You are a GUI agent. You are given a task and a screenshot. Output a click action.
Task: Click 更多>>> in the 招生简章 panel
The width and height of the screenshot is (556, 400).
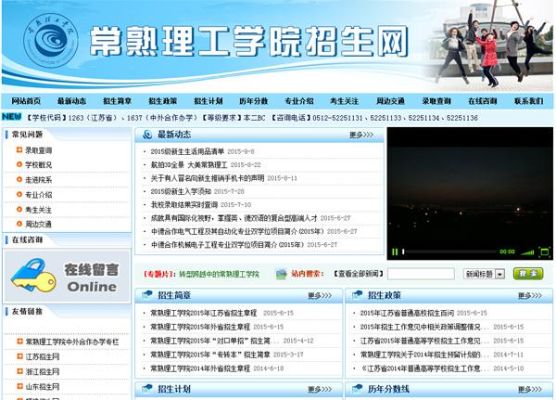click(x=320, y=295)
